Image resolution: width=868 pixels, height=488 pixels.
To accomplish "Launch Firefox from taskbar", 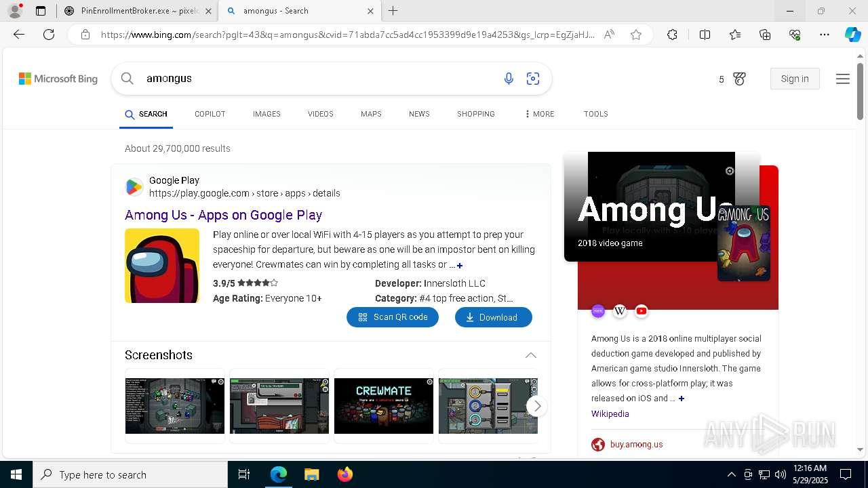I will pyautogui.click(x=345, y=474).
